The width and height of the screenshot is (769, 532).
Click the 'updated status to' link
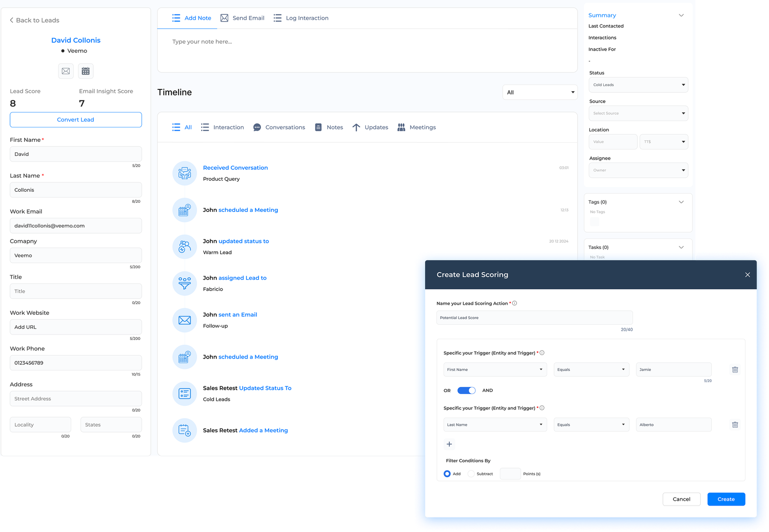pos(244,241)
